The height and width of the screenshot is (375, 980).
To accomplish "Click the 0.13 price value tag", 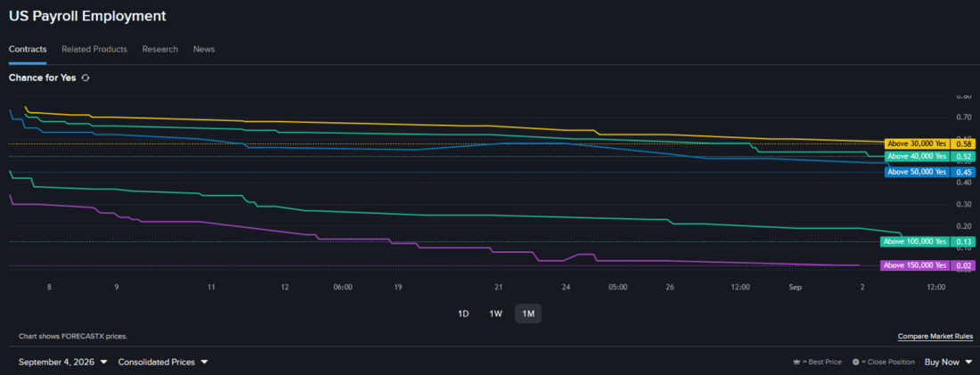I will [x=962, y=241].
